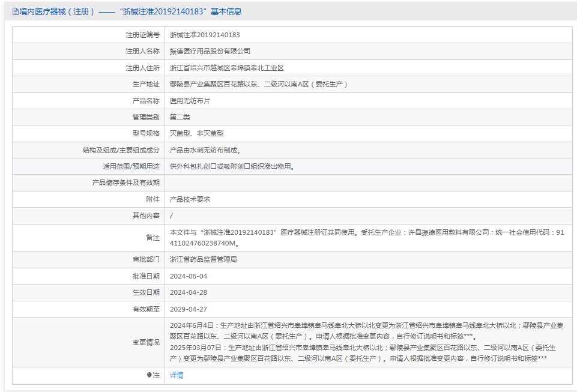Click approval date 2024-06-04
The width and height of the screenshot is (577, 392).
[189, 276]
